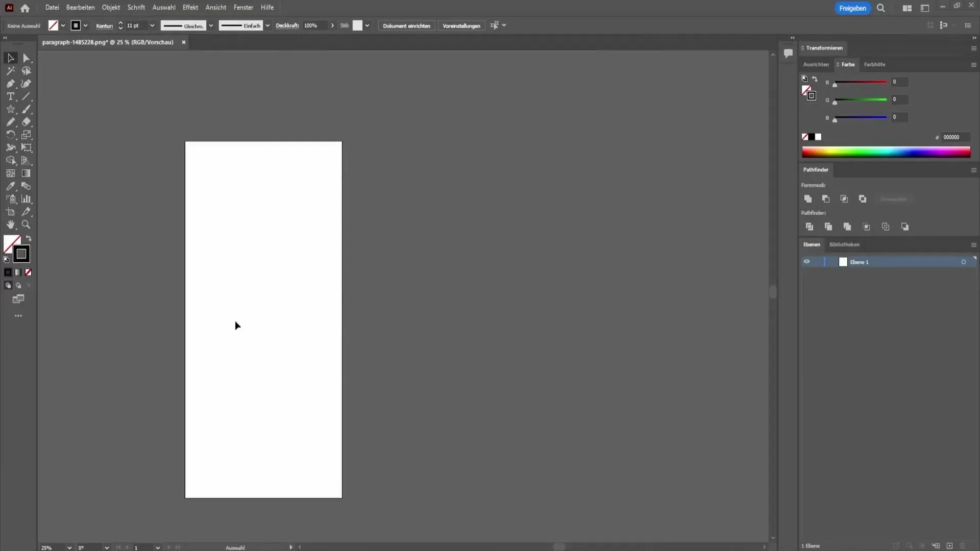
Task: Open the Farbe tab in panel
Action: (847, 64)
